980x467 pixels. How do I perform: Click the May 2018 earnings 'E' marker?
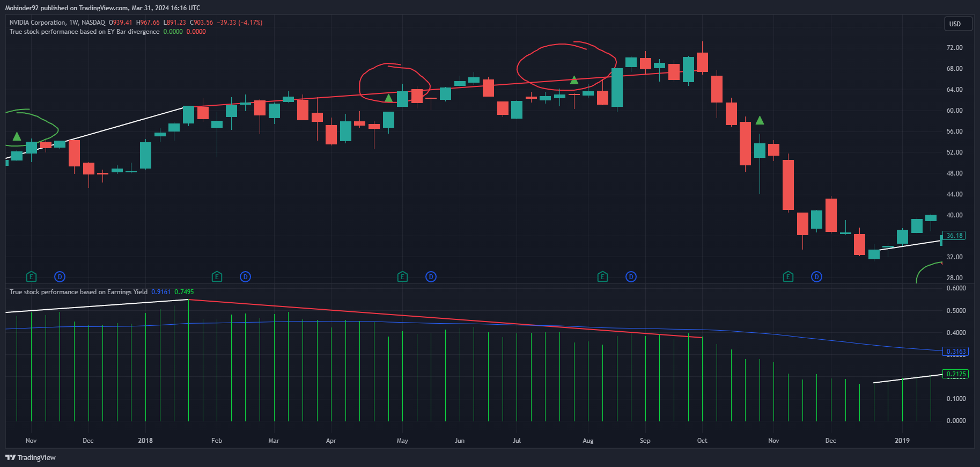coord(402,277)
